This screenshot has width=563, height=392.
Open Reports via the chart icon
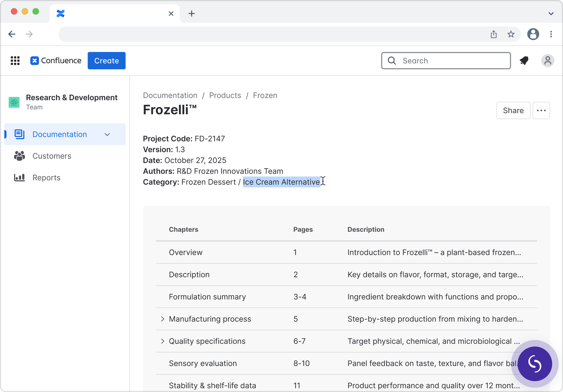click(x=19, y=177)
